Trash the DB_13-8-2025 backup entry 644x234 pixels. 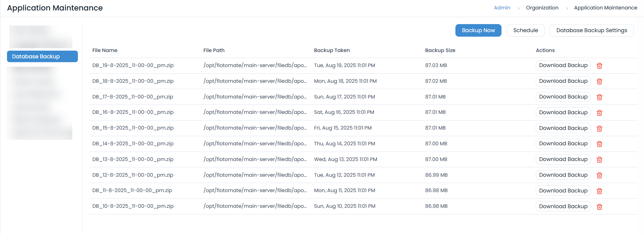pos(599,160)
